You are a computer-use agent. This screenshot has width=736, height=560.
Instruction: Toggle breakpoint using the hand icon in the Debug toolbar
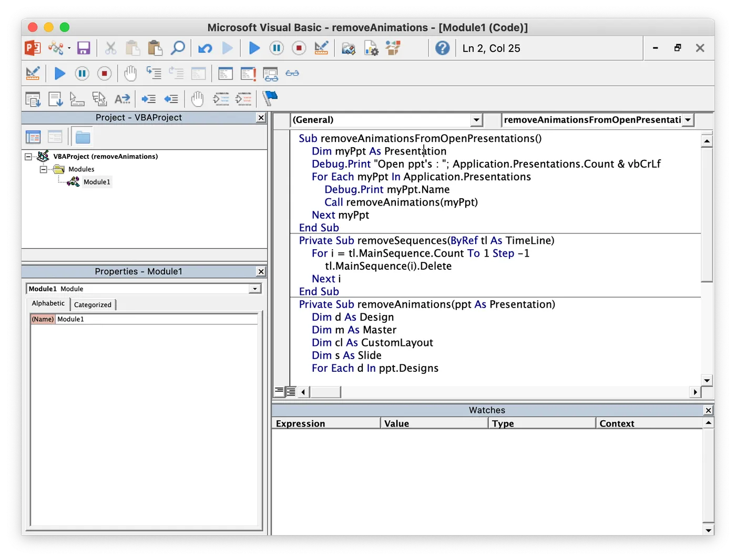click(130, 74)
